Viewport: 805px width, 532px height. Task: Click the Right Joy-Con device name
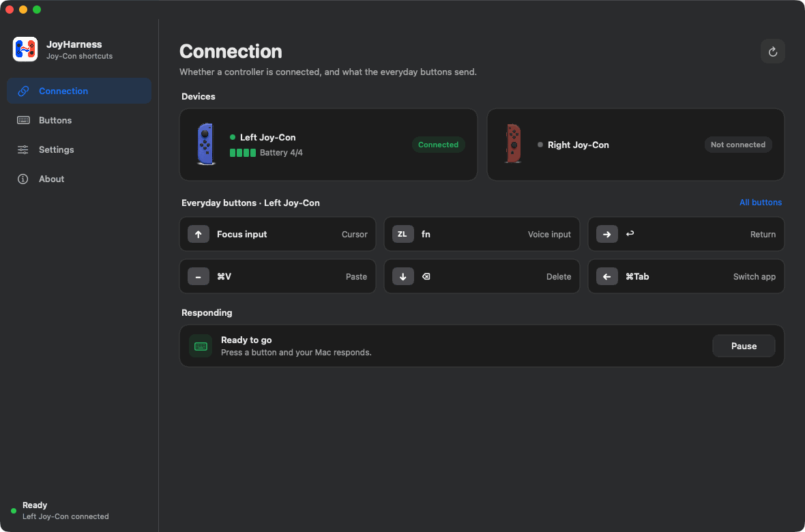[x=578, y=145]
